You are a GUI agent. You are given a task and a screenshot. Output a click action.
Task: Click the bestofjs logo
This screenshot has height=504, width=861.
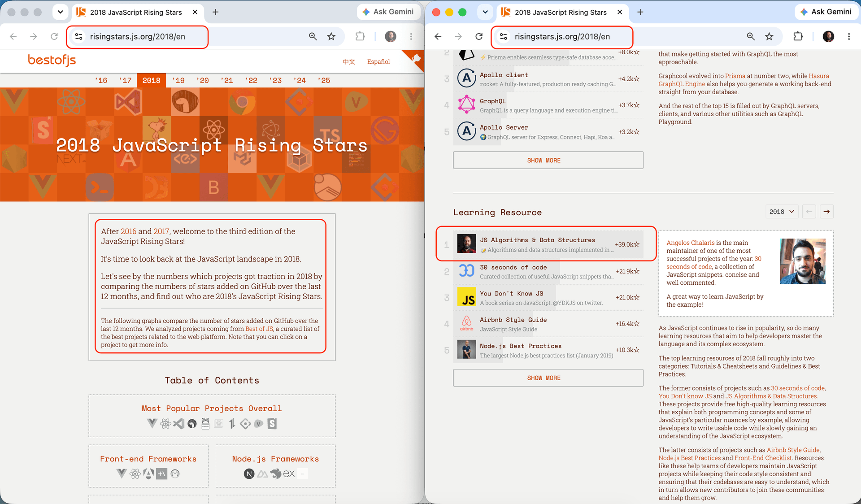click(52, 60)
